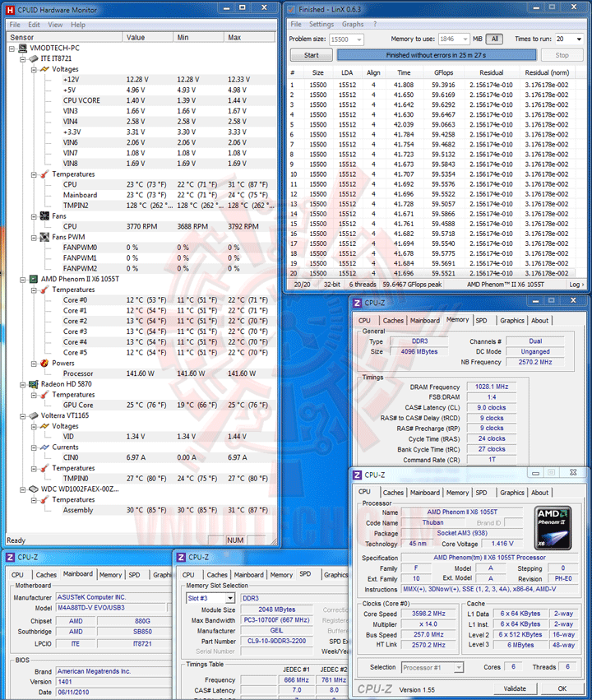Screen dimensions: 592x700
Task: Click the LinX finished progress bar
Action: tap(437, 55)
